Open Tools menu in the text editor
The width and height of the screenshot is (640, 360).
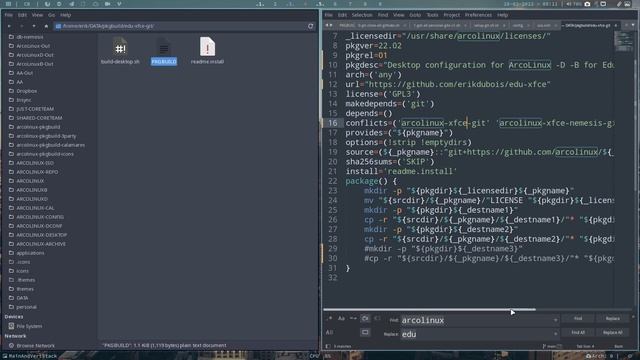[432, 15]
